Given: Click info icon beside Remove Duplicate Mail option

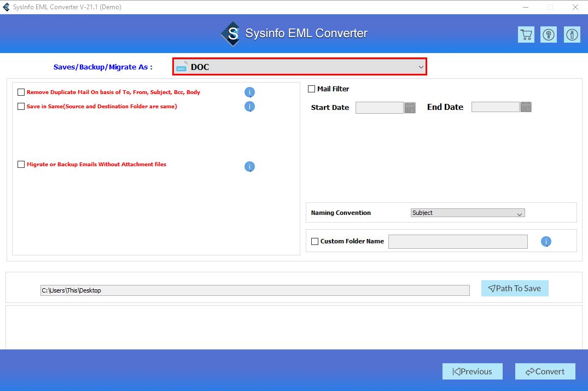Looking at the screenshot, I should 249,92.
